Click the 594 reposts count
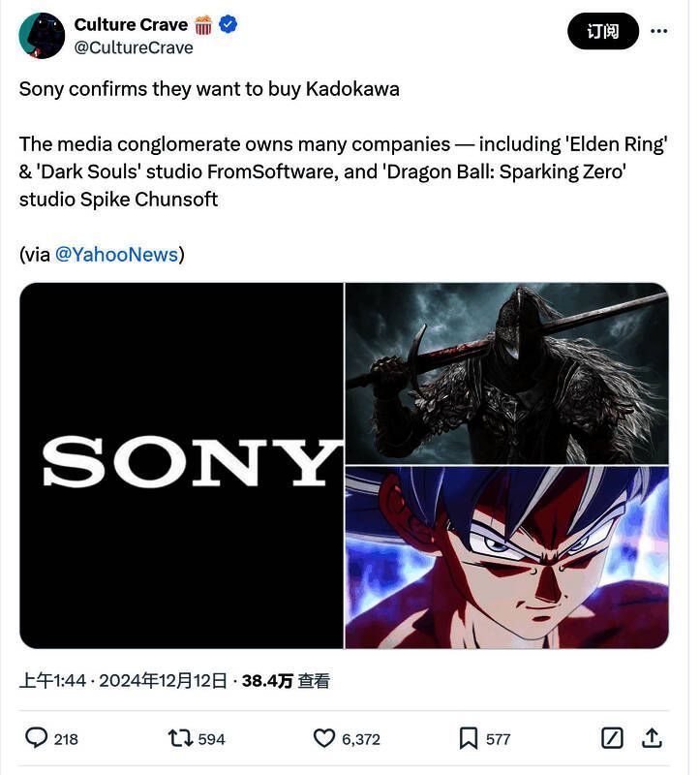Viewport: 700px width, 775px height. [x=211, y=739]
